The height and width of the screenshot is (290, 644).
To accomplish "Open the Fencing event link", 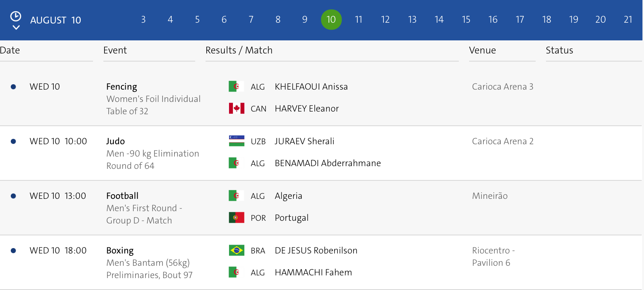I will 121,87.
